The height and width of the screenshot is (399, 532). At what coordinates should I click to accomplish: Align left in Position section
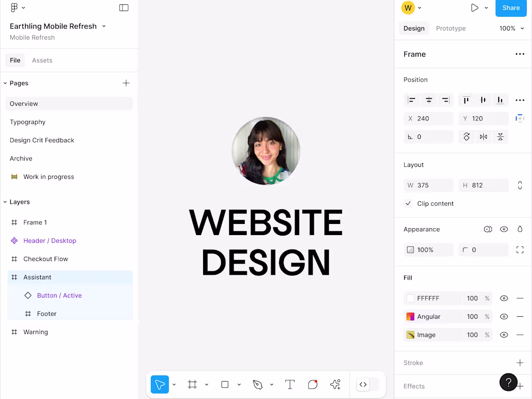tap(412, 100)
